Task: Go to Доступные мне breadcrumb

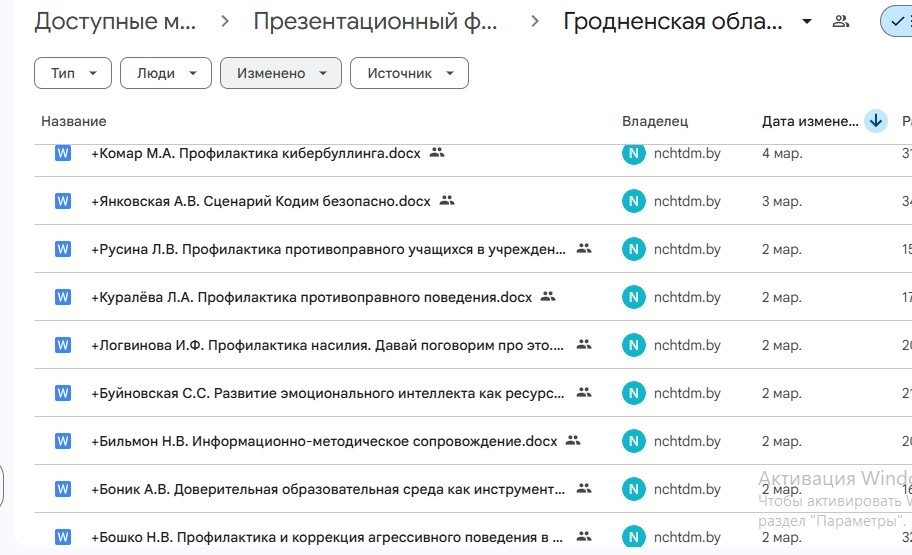Action: [115, 22]
